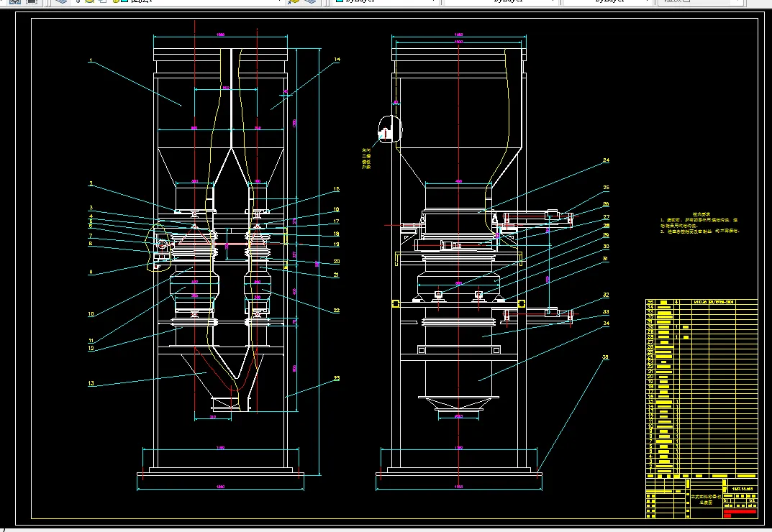Screen dimensions: 772x532
Task: Click the red filled bar in title block
Action: pyautogui.click(x=740, y=512)
